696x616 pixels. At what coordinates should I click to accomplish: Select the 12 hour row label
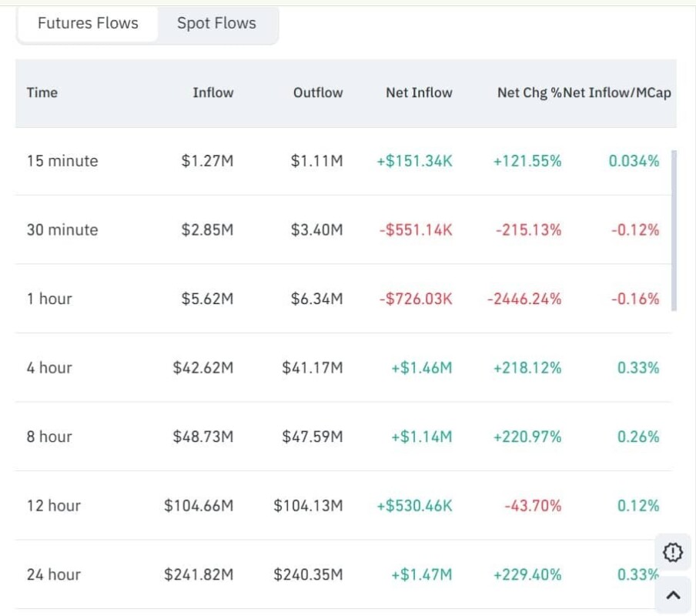pos(53,505)
